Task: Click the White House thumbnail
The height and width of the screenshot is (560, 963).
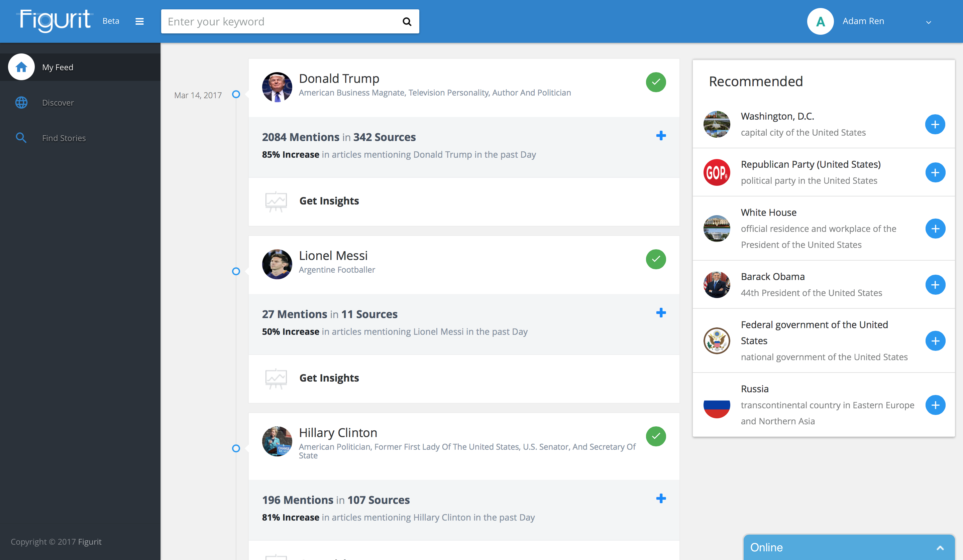Action: coord(717,229)
